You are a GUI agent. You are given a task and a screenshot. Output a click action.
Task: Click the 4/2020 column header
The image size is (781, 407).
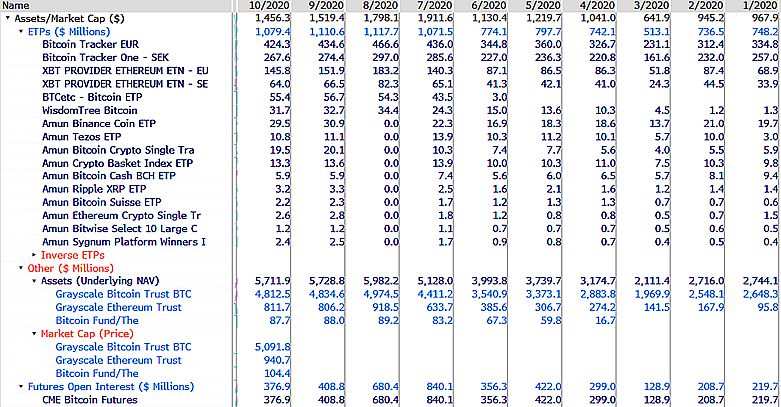[589, 5]
